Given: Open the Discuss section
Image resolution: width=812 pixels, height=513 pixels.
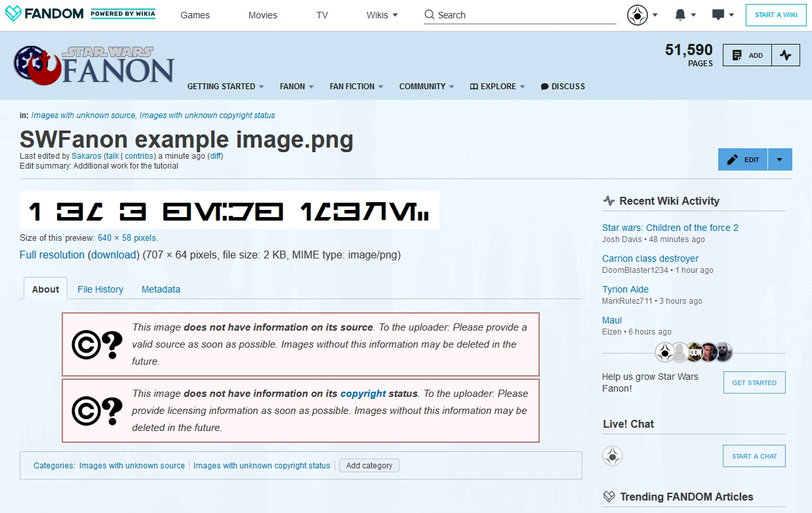Looking at the screenshot, I should 563,86.
